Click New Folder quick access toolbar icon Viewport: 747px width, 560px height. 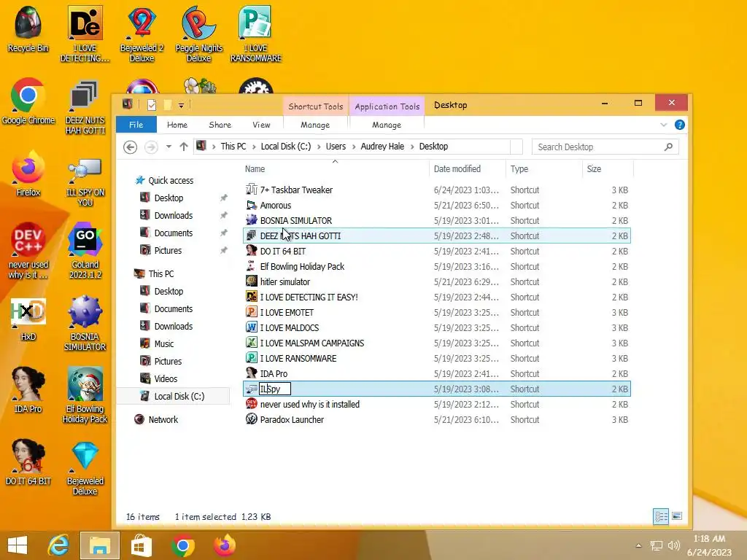click(x=167, y=105)
